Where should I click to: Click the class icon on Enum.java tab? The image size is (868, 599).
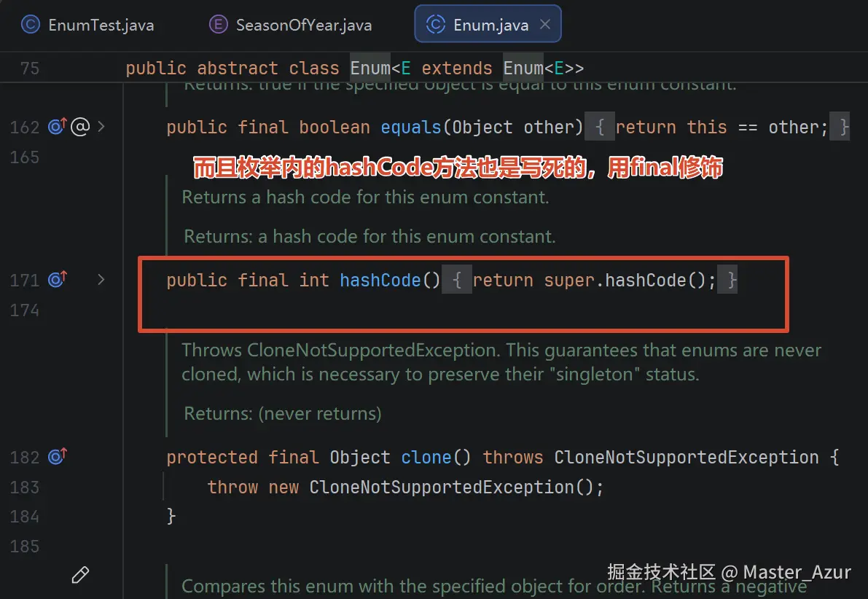tap(436, 24)
